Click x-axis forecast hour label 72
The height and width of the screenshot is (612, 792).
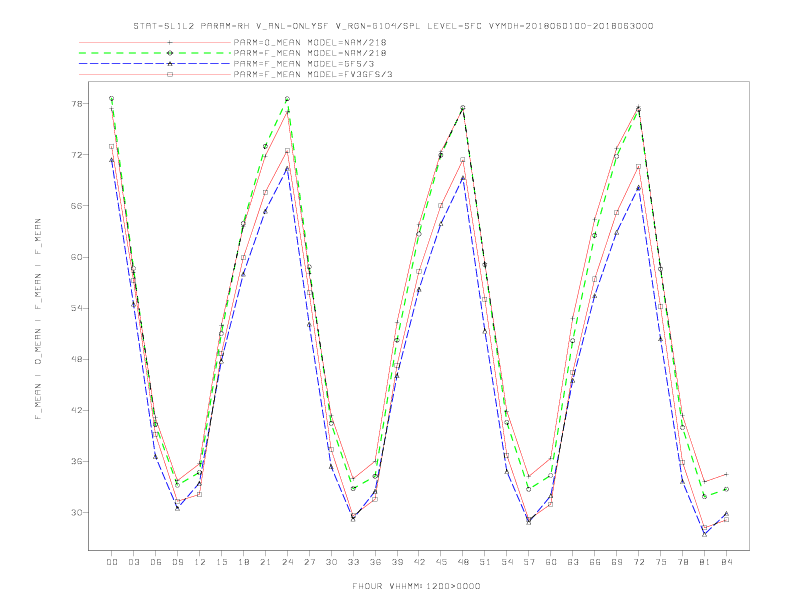coord(638,562)
